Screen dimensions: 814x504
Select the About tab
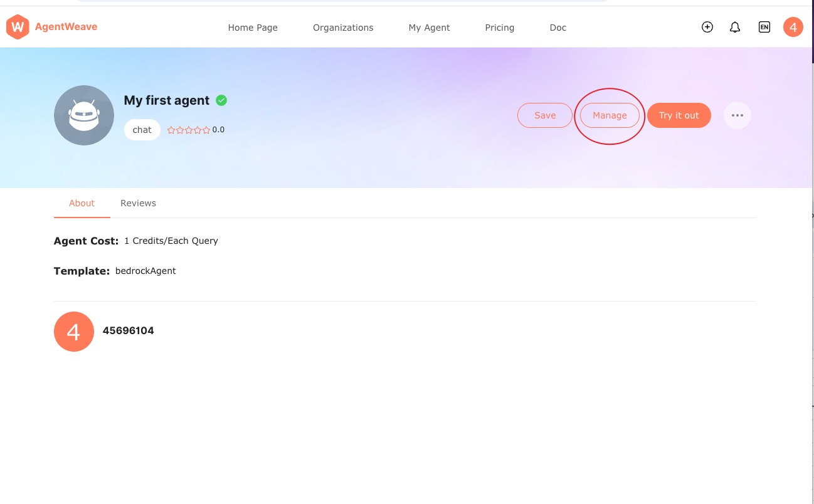point(82,203)
